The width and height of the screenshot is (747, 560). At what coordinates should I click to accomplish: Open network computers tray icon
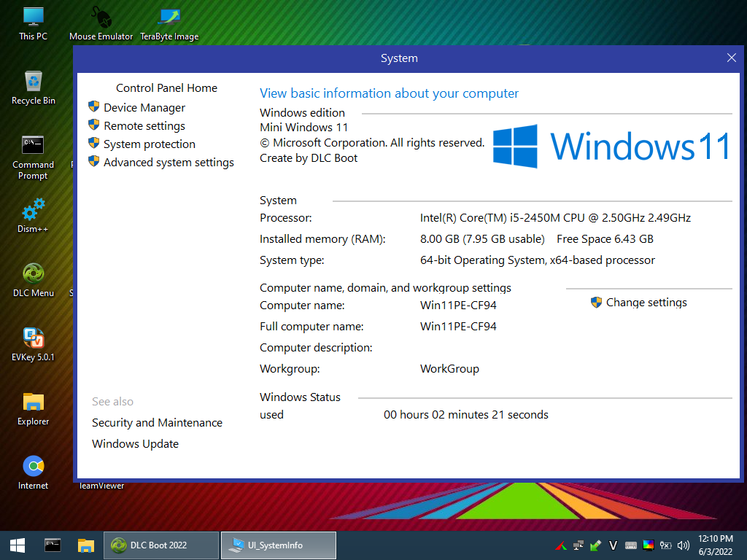point(578,545)
